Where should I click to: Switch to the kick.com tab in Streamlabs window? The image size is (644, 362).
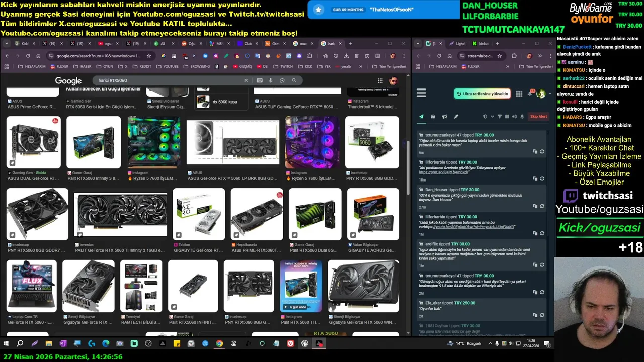click(x=480, y=44)
